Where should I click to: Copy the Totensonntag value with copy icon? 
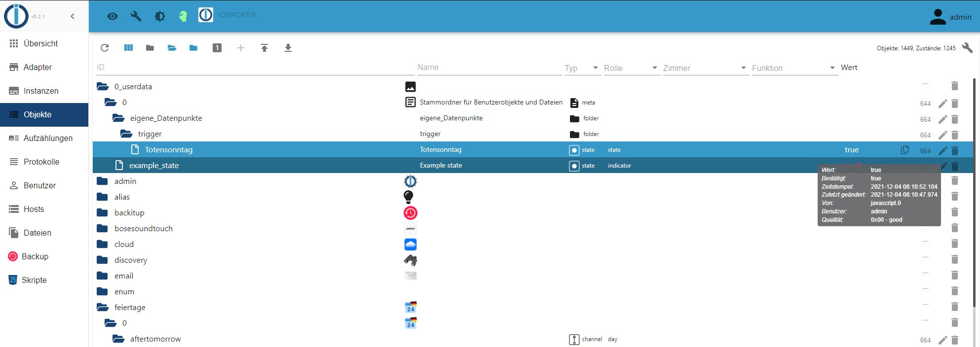click(x=905, y=150)
